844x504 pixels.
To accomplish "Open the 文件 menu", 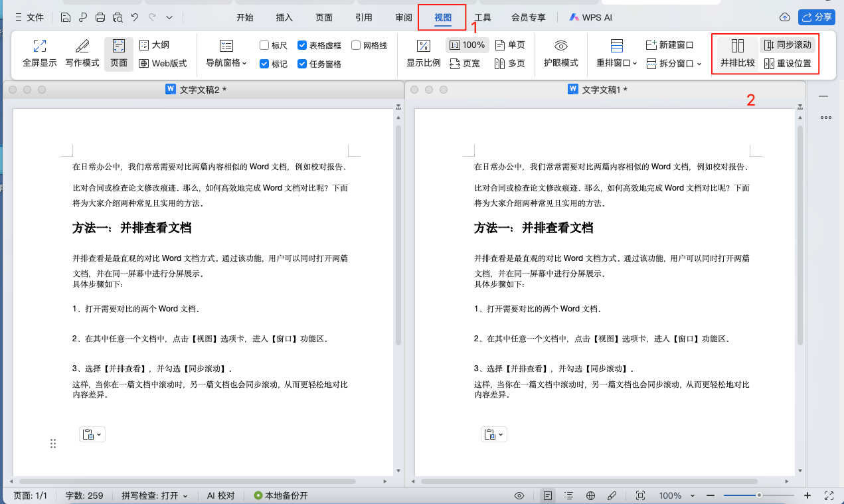I will click(x=29, y=17).
